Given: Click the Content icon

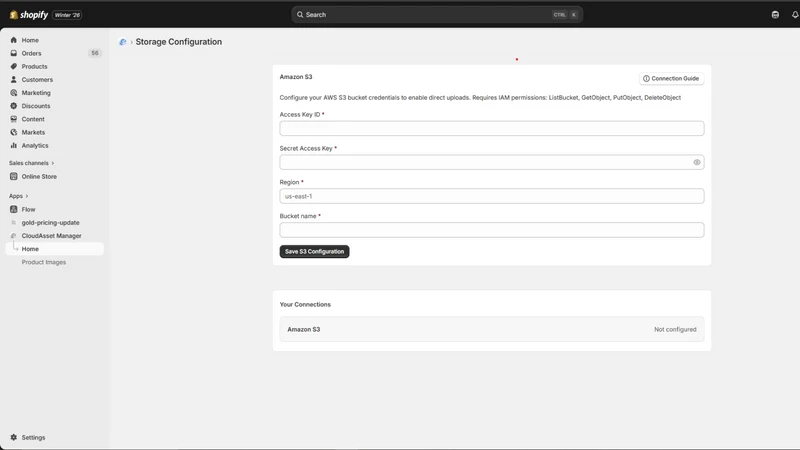Looking at the screenshot, I should [14, 119].
